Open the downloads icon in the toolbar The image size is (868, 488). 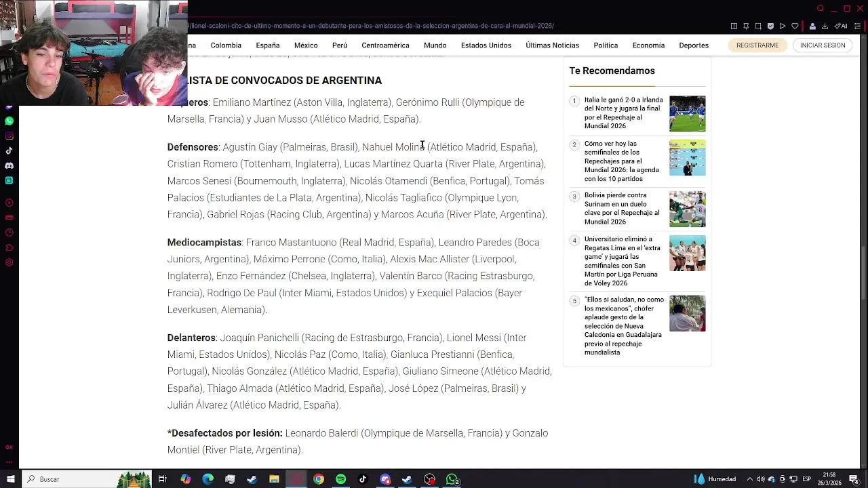pyautogui.click(x=825, y=26)
